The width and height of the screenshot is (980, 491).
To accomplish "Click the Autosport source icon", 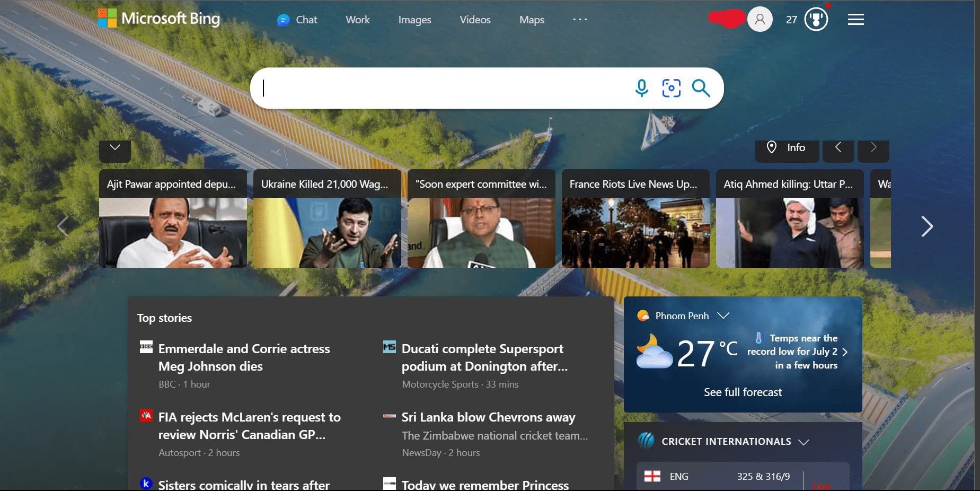I will tap(146, 415).
